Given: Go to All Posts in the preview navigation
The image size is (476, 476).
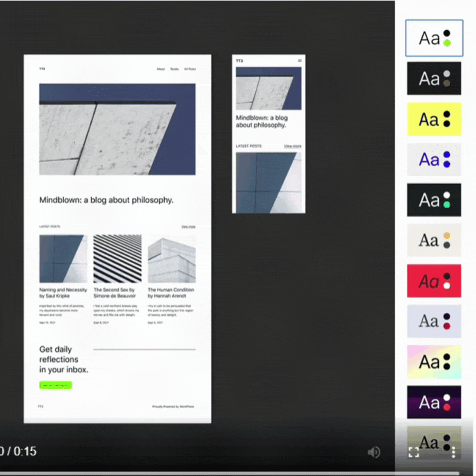Looking at the screenshot, I should (190, 69).
